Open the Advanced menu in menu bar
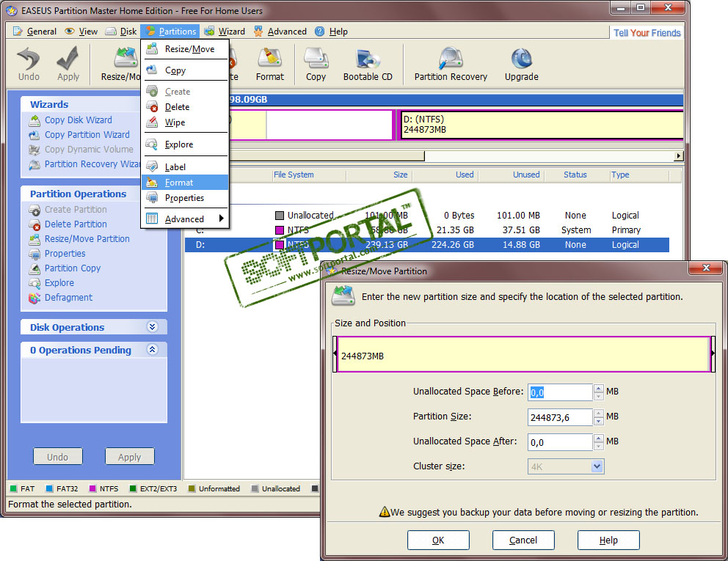 coord(280,32)
